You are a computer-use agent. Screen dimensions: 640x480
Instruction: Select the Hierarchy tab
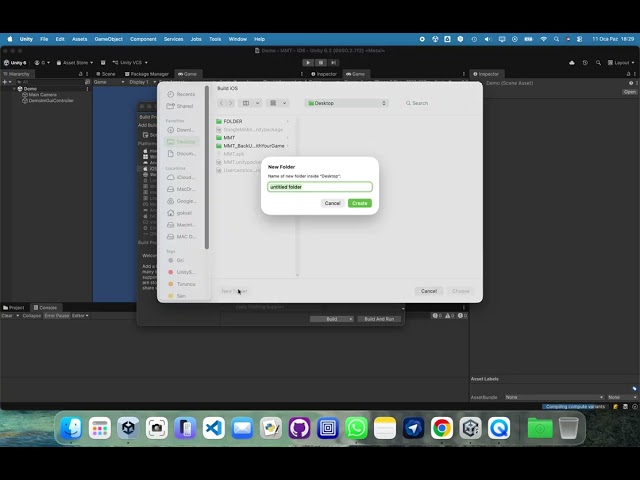tap(16, 74)
